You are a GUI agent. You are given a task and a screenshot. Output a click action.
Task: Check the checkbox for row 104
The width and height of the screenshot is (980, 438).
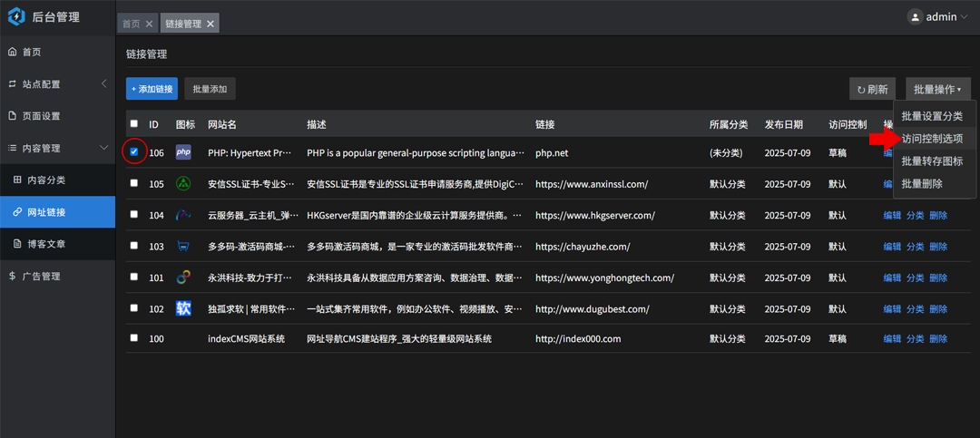coord(134,215)
